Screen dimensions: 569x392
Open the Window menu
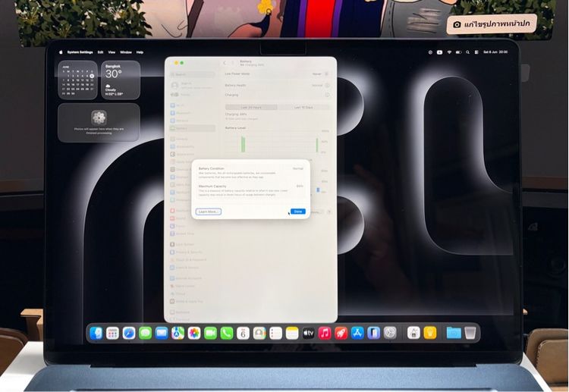(x=126, y=52)
